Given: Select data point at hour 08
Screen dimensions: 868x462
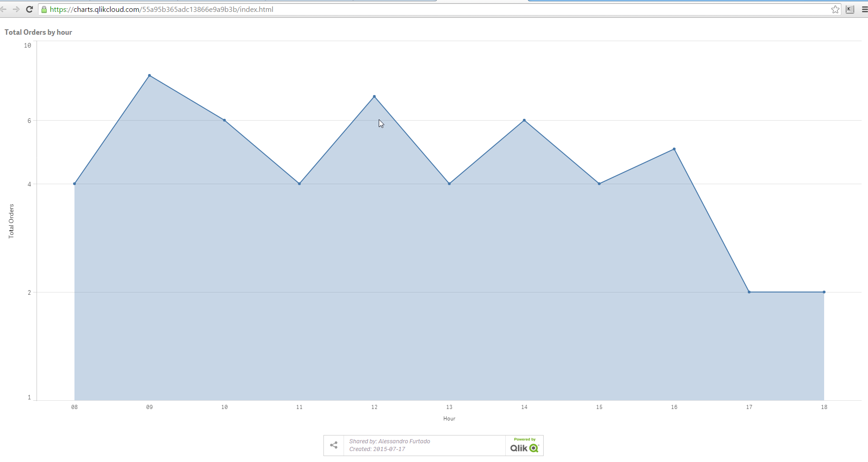Looking at the screenshot, I should coord(74,184).
